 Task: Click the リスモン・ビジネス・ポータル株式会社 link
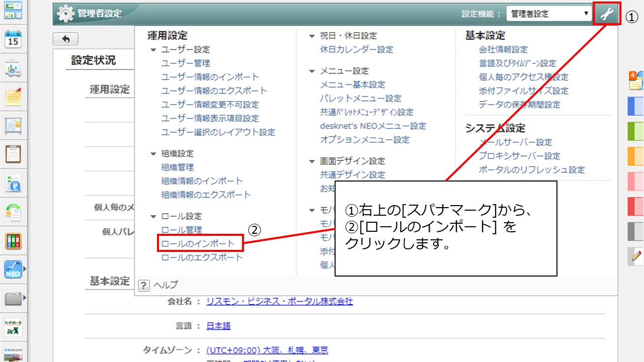point(280,302)
